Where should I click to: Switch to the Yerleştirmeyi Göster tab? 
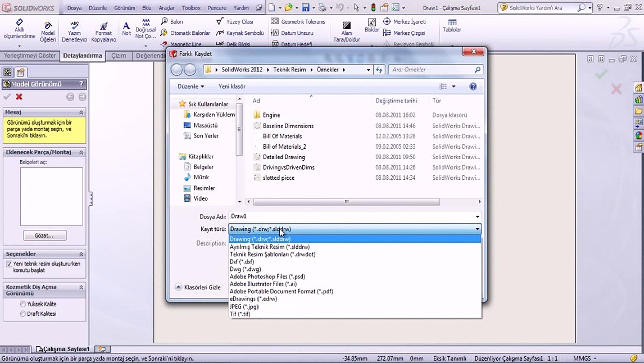(30, 56)
